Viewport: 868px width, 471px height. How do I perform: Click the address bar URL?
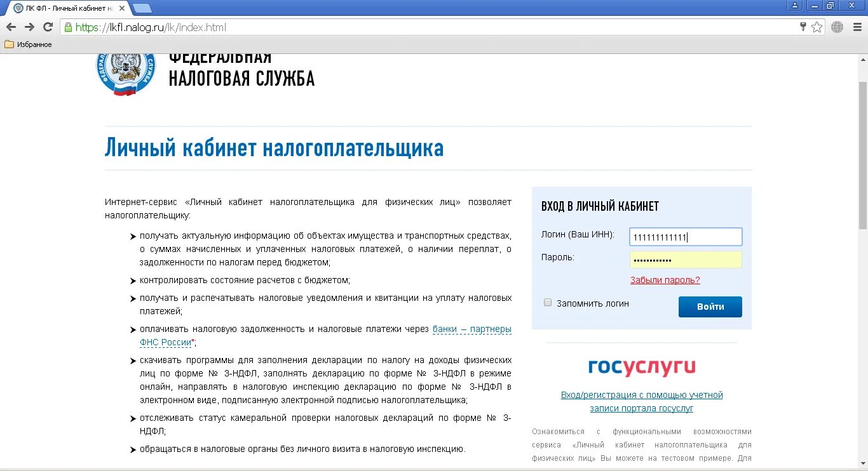pyautogui.click(x=151, y=27)
